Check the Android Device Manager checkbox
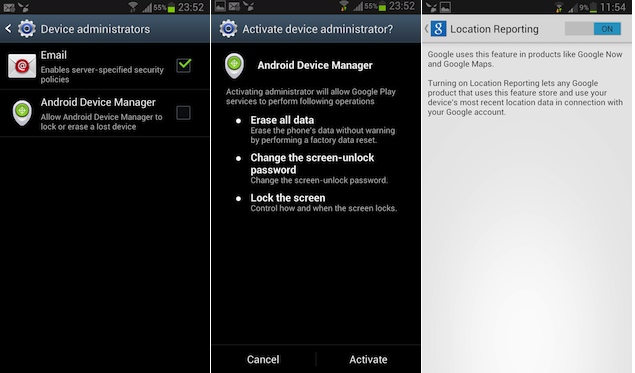 183,113
